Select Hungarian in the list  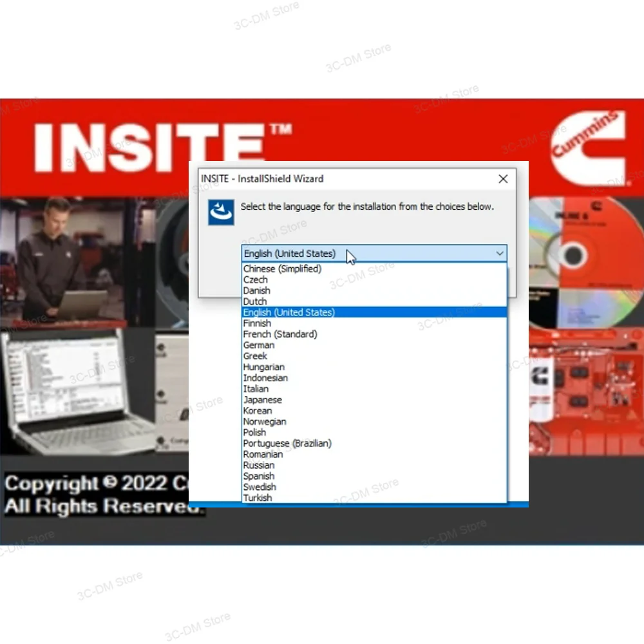[374, 367]
